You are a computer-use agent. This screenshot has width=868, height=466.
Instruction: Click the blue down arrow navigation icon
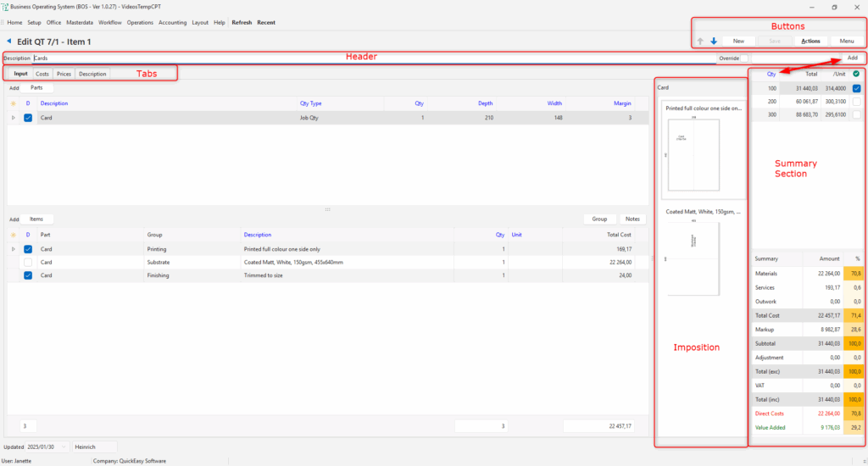714,41
